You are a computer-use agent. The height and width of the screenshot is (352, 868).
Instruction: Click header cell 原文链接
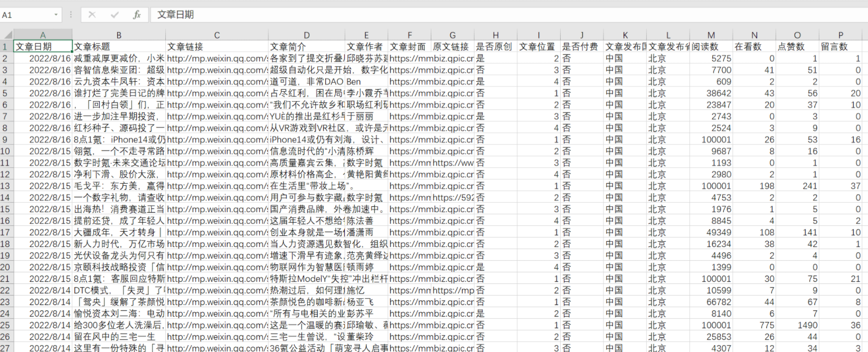click(x=452, y=46)
